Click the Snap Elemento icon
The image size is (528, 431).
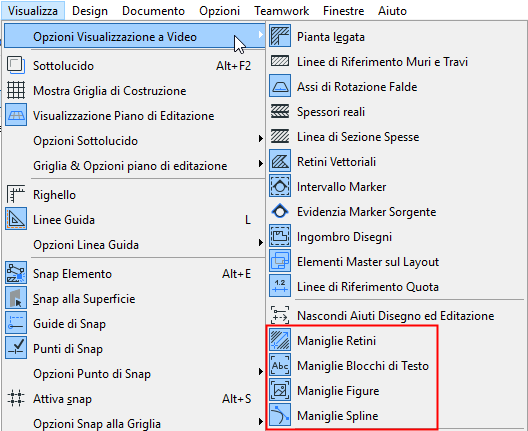[x=16, y=273]
